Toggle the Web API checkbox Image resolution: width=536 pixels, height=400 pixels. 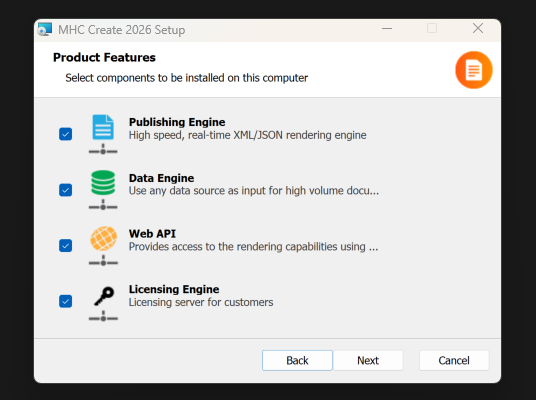coord(65,245)
